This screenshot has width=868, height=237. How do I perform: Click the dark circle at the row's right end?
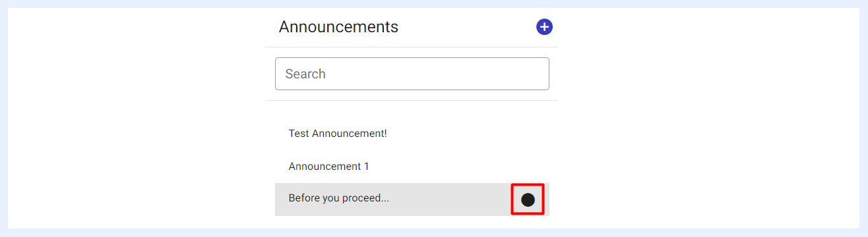point(528,199)
